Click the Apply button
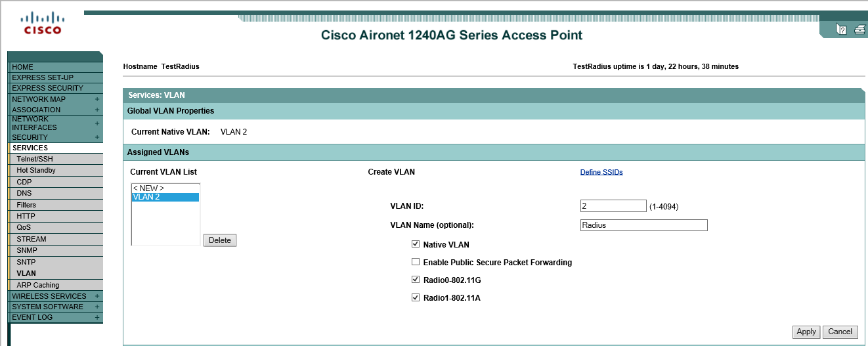868x346 pixels. pos(806,332)
